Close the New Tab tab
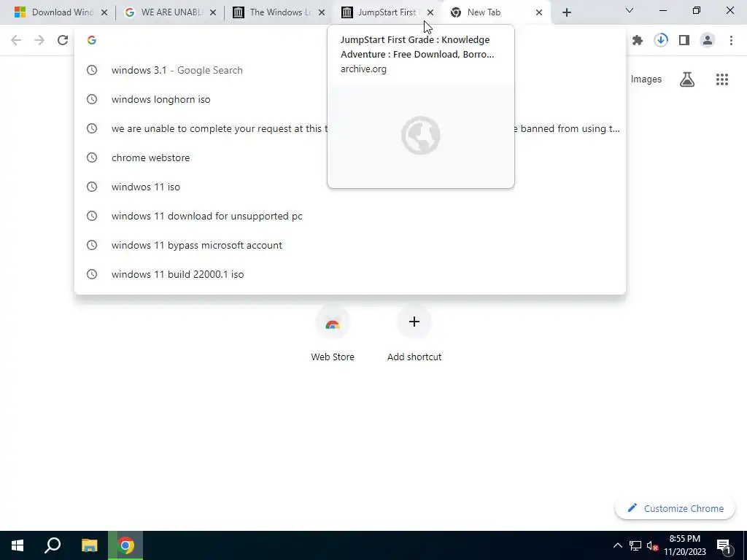 pos(539,12)
